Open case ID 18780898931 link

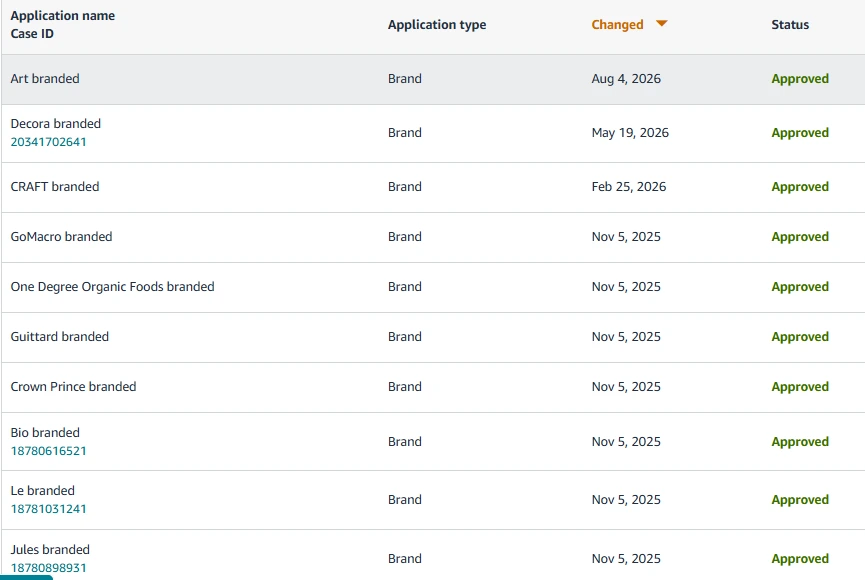click(x=49, y=568)
